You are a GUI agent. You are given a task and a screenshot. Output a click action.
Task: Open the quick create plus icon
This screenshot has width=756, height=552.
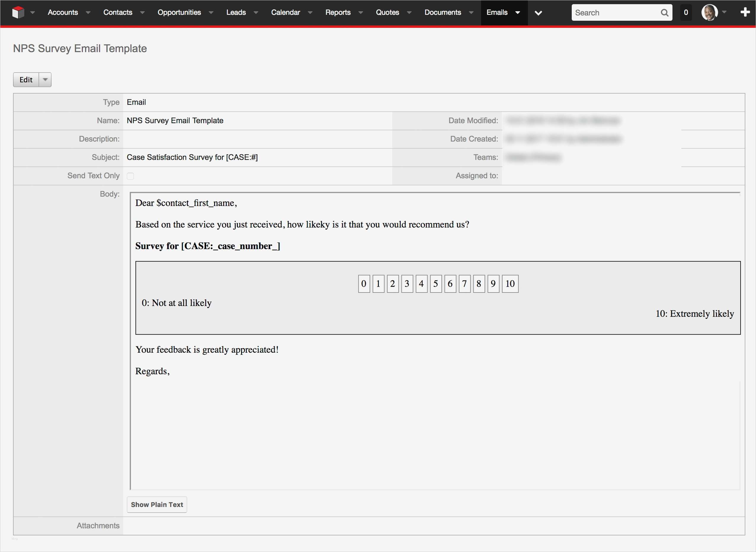point(745,12)
